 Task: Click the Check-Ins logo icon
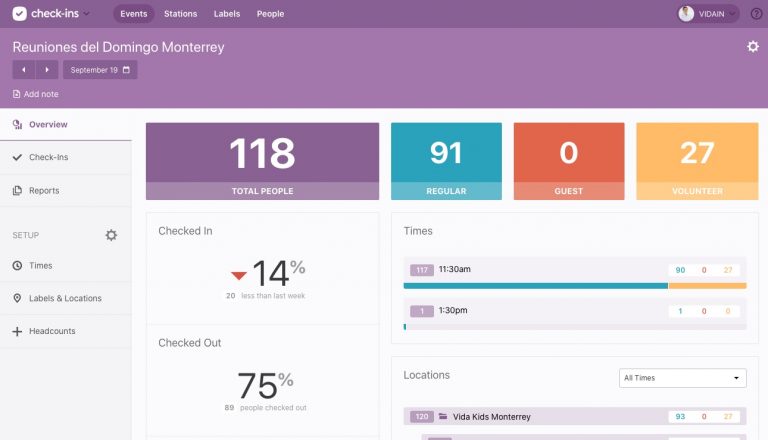19,14
